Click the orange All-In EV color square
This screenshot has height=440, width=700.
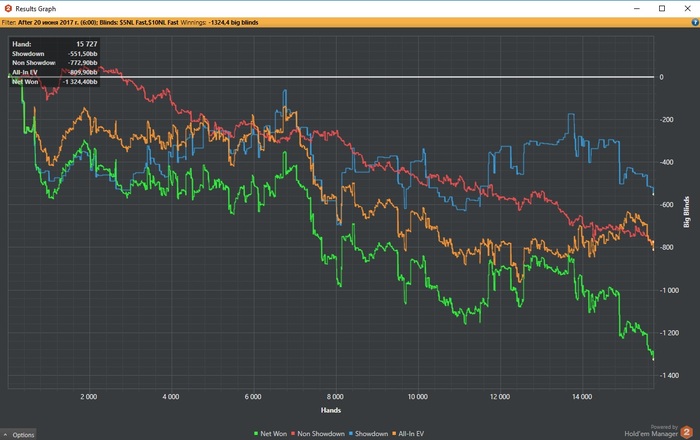coord(394,434)
